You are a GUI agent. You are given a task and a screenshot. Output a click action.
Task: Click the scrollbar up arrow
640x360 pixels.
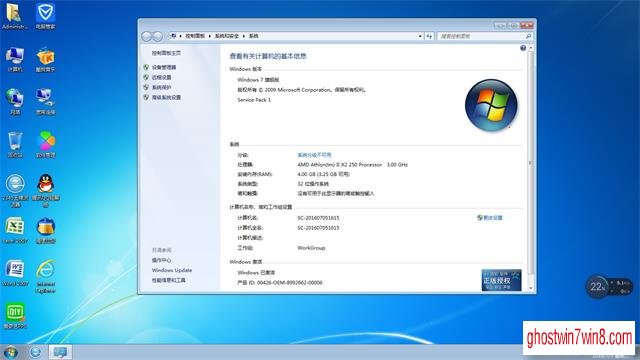[x=531, y=48]
